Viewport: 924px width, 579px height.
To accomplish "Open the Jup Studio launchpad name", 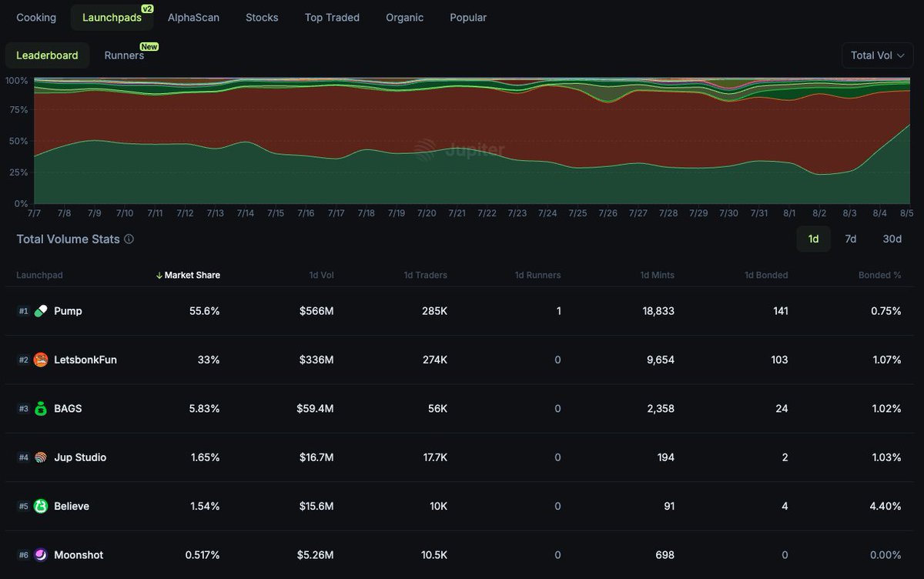I will point(80,457).
